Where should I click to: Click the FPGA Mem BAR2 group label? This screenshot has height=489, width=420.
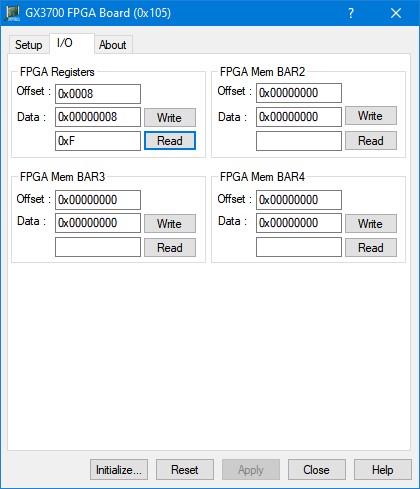262,72
